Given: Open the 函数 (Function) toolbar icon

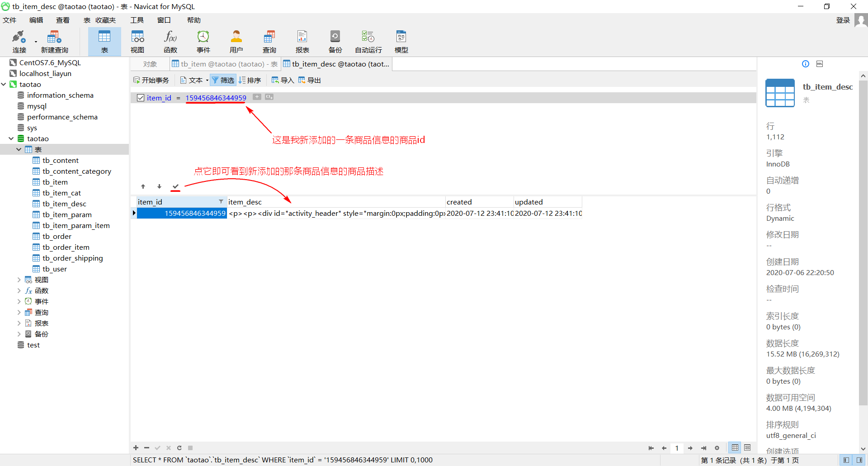Looking at the screenshot, I should click(170, 42).
